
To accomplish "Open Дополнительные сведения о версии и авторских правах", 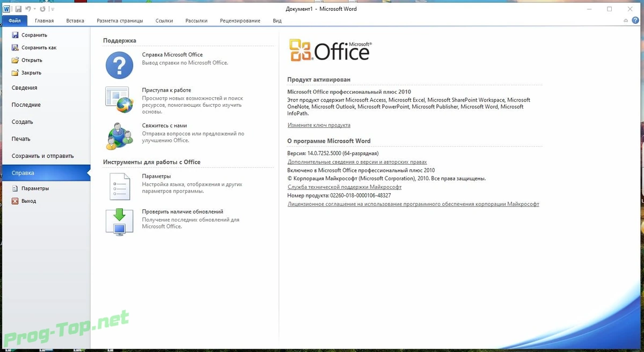I will tap(357, 162).
